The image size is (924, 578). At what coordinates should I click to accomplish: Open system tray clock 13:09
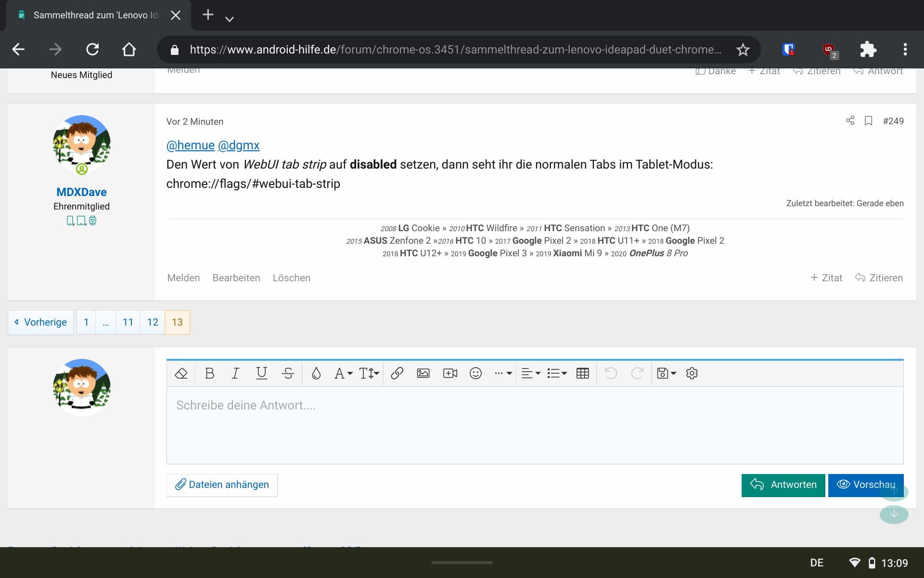tap(894, 563)
